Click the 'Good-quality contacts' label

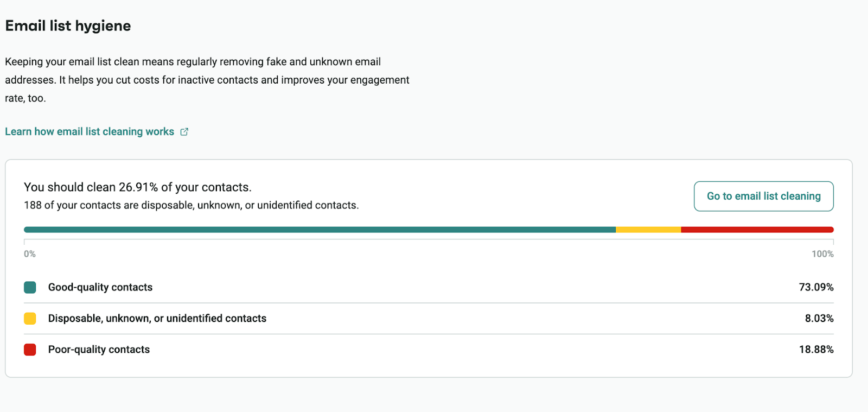(100, 287)
